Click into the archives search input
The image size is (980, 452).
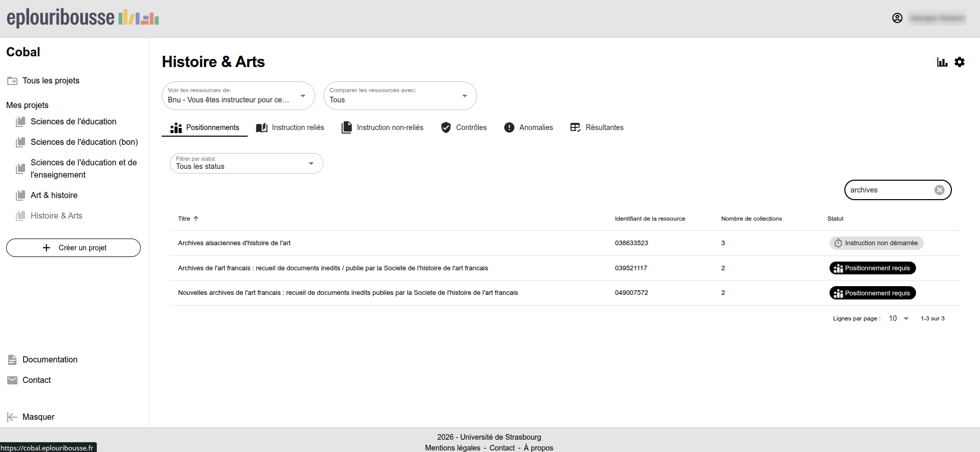(888, 190)
